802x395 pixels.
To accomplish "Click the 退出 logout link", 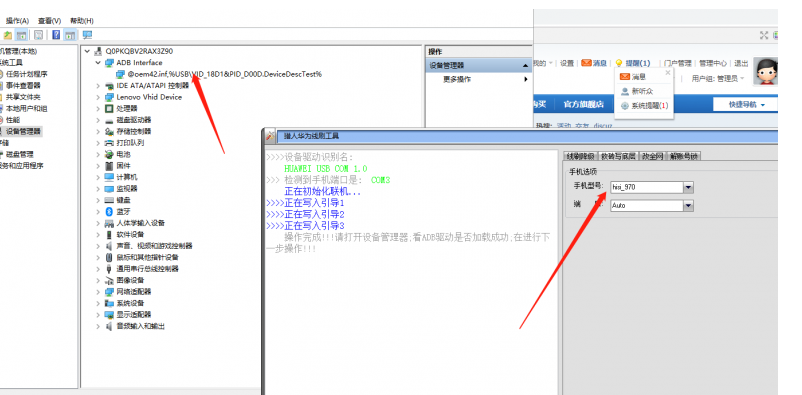I will coord(741,63).
